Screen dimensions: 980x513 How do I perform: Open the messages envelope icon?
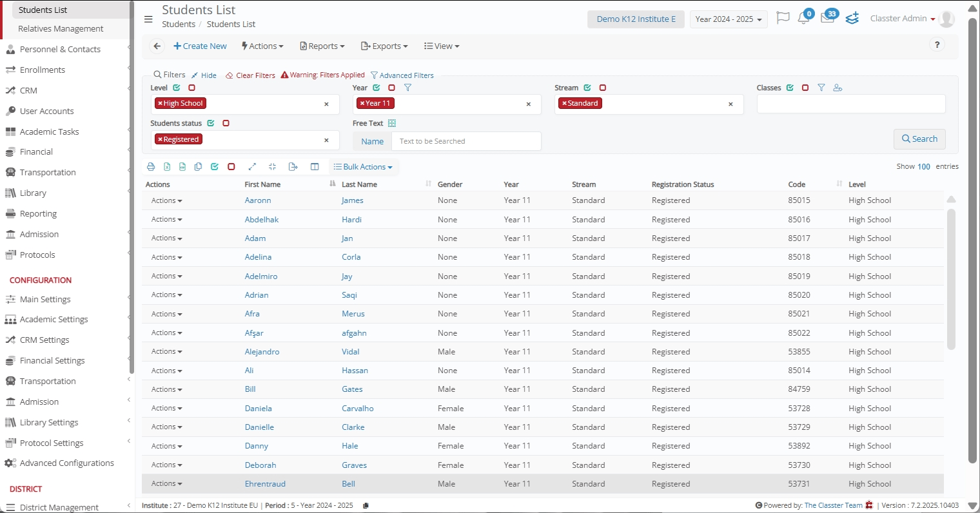click(x=827, y=19)
